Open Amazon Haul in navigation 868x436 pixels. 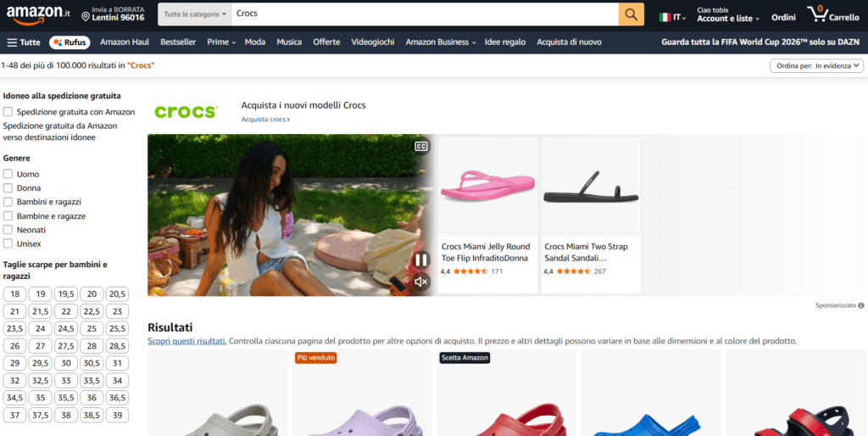coord(125,42)
